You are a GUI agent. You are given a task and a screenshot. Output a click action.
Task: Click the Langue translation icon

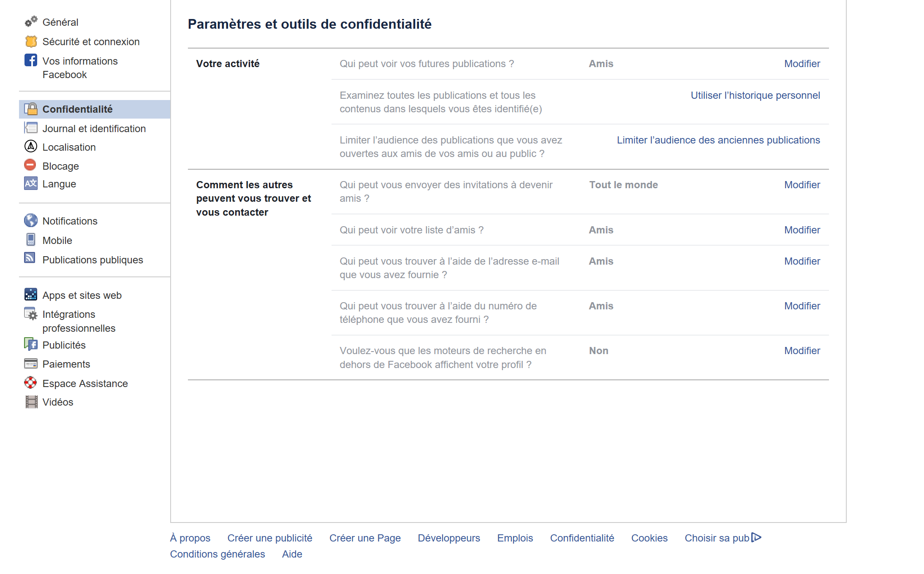(x=31, y=184)
